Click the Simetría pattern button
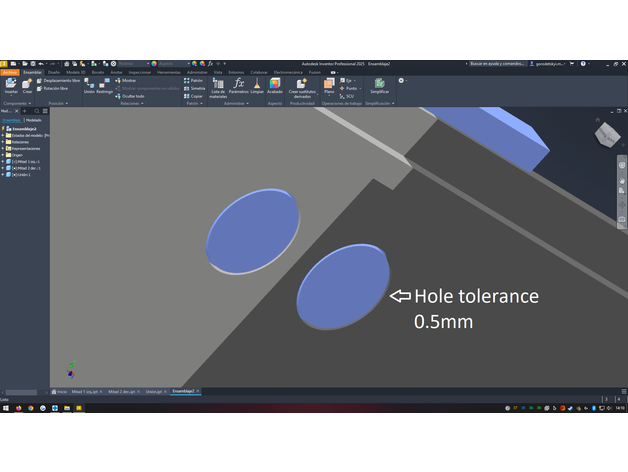This screenshot has width=628, height=472. point(196,87)
